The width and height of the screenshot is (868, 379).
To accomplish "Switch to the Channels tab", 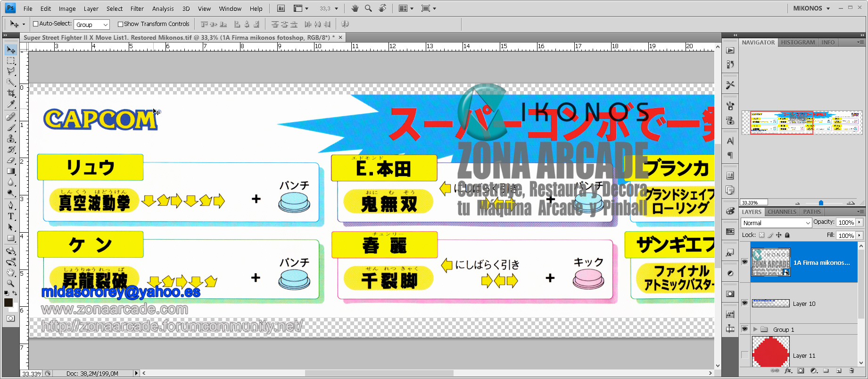I will coord(782,212).
